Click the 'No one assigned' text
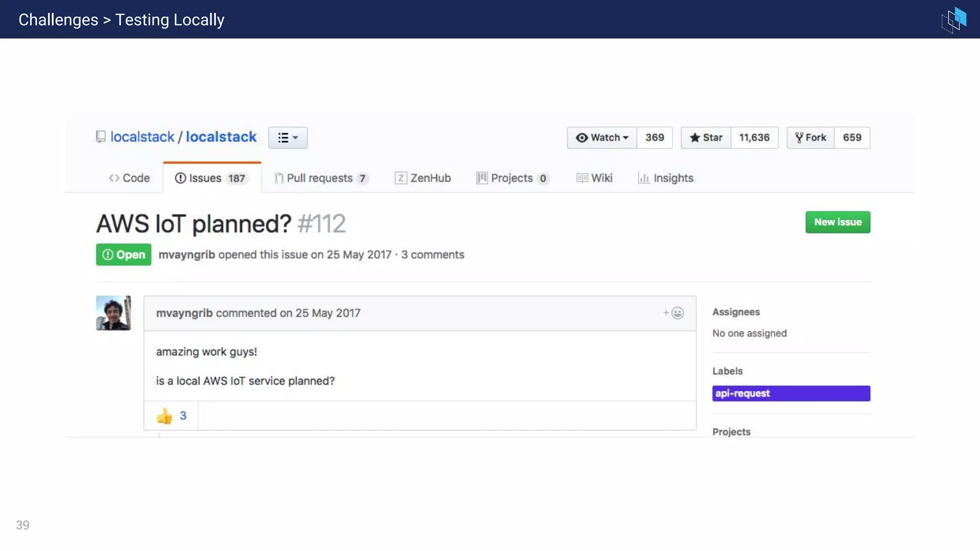Image resolution: width=980 pixels, height=551 pixels. tap(749, 333)
